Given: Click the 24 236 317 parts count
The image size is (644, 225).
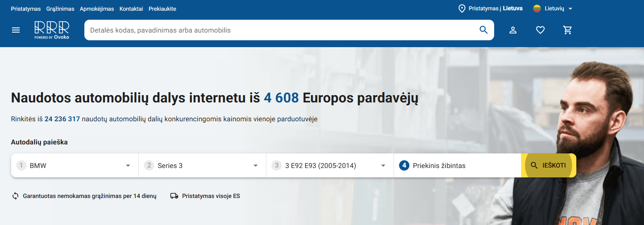Looking at the screenshot, I should coord(62,119).
